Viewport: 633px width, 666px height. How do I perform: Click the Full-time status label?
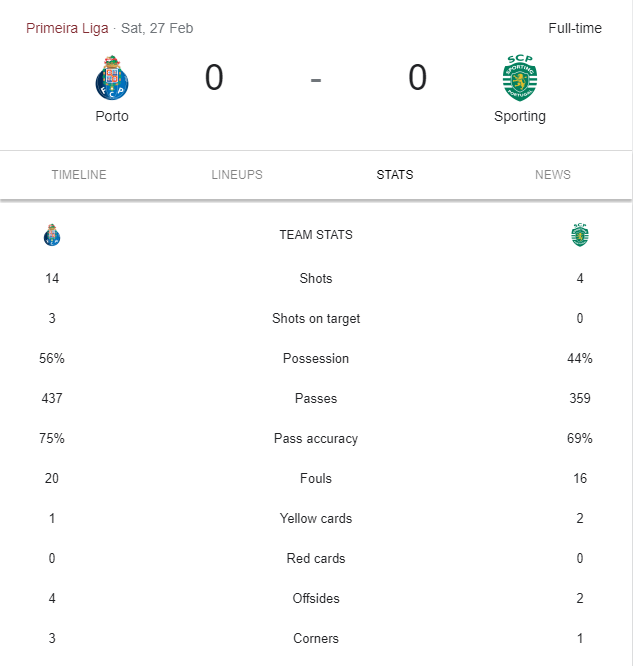click(x=575, y=28)
